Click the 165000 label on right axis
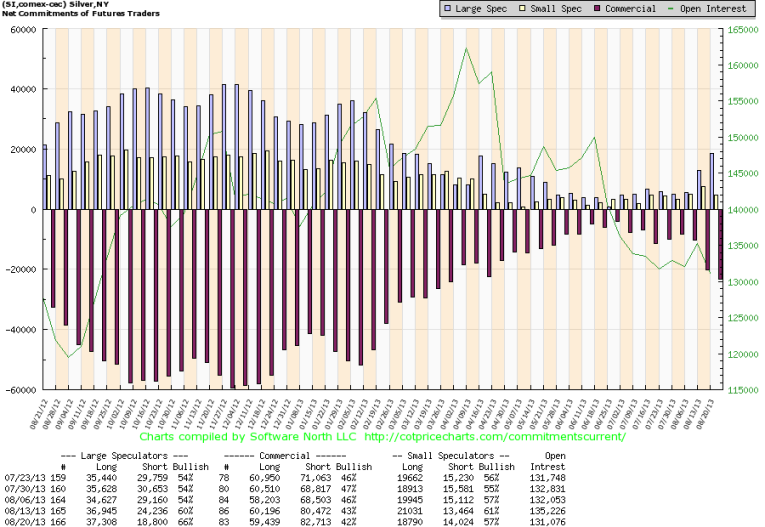Image resolution: width=765 pixels, height=527 pixels. pos(743,29)
